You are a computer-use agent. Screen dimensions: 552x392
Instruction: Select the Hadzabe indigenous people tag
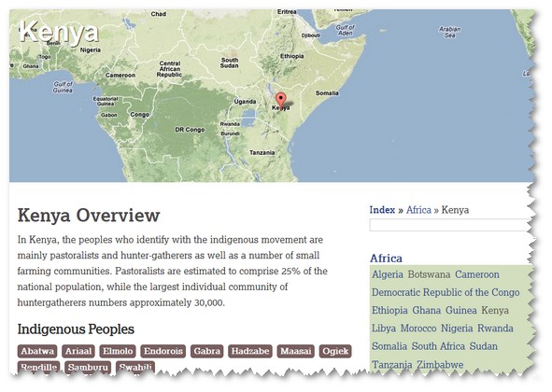click(x=250, y=351)
